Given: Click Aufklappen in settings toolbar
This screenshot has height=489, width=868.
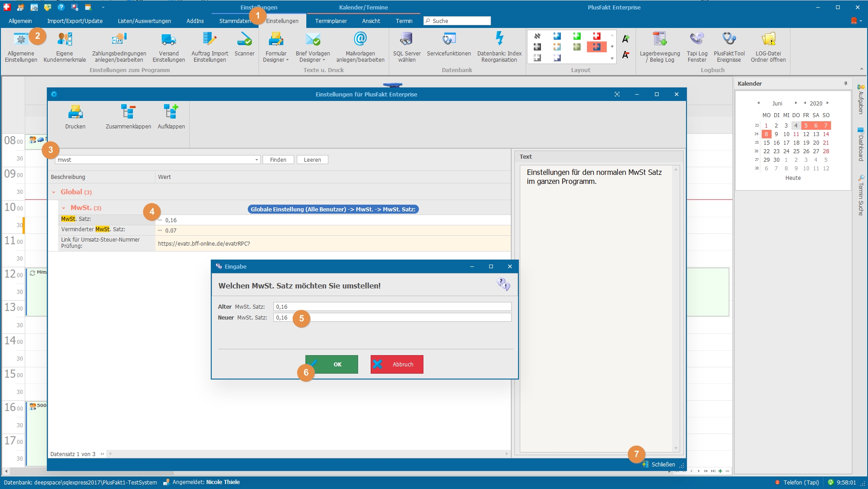Looking at the screenshot, I should (171, 117).
